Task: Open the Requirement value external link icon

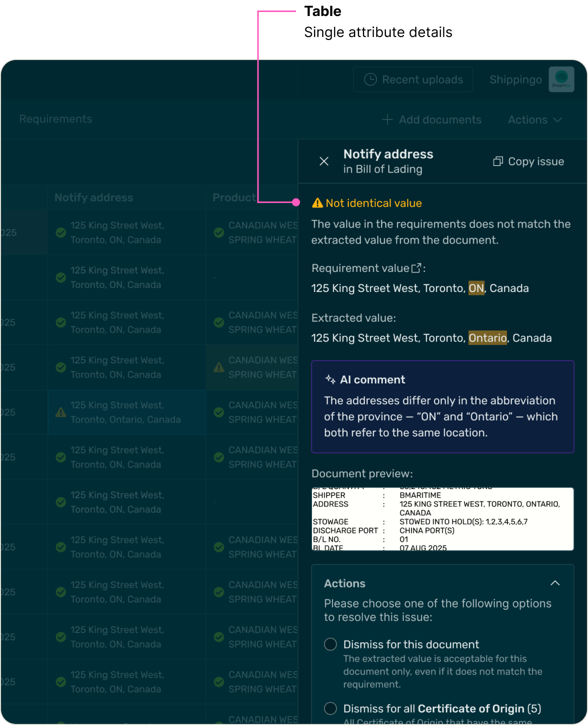Action: [416, 268]
